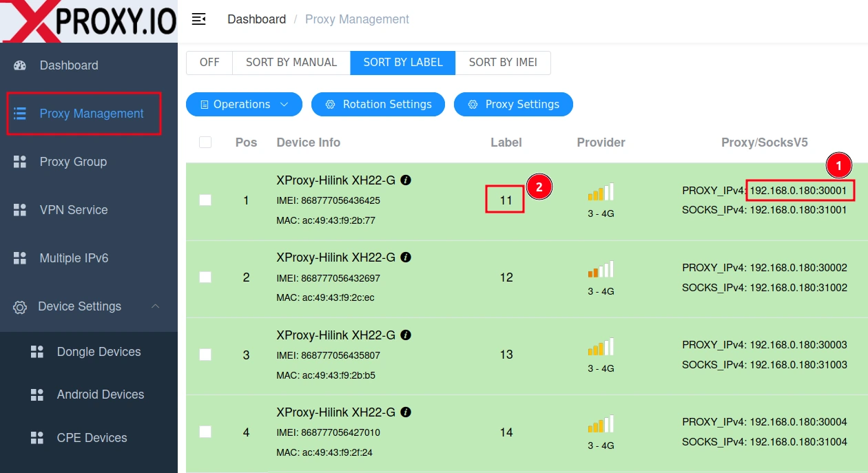Click signal bars icon in label 11 row

click(x=601, y=191)
